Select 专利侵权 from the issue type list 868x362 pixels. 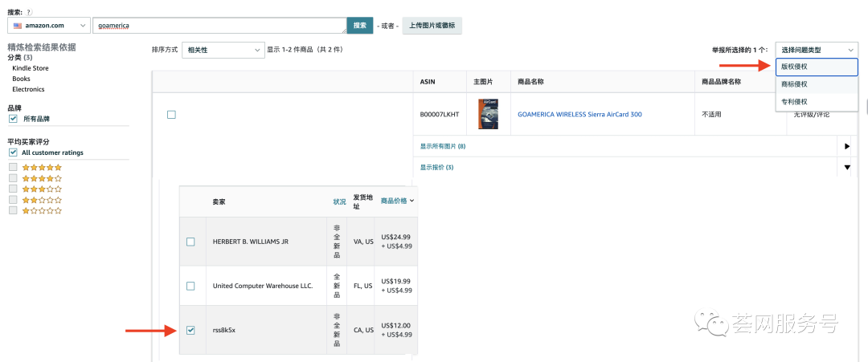point(817,102)
